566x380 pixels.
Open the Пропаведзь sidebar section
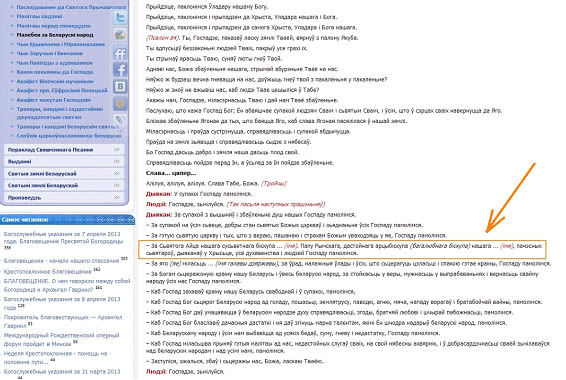[64, 197]
